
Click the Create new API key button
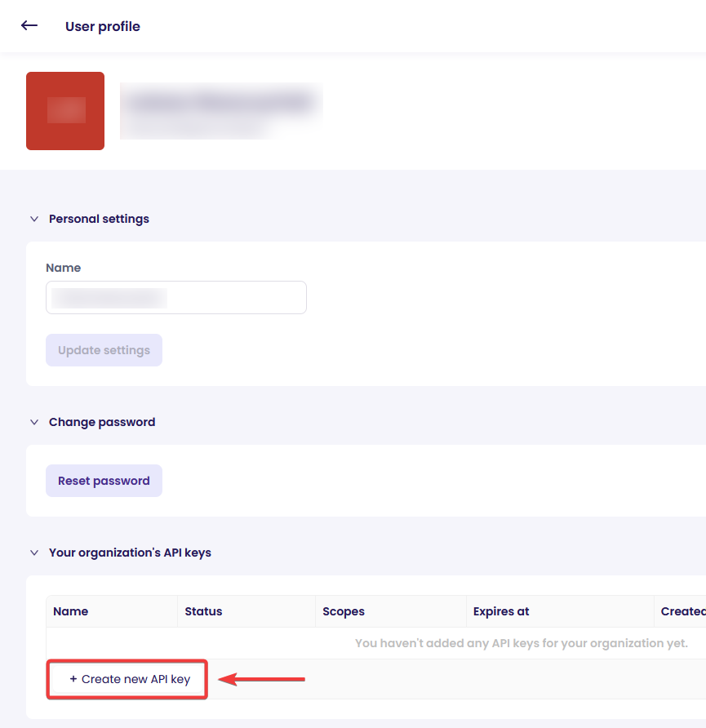pyautogui.click(x=128, y=679)
